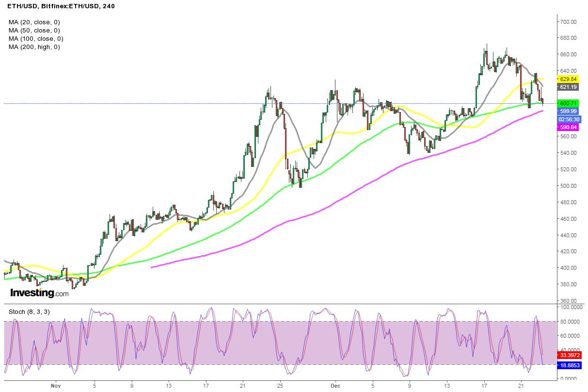Click the yellow 629.84 price tag
This screenshot has height=392, width=588.
click(568, 79)
